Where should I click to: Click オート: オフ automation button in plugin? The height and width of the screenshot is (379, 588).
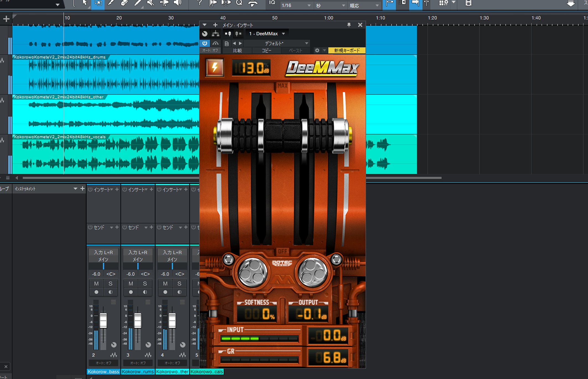[x=210, y=50]
